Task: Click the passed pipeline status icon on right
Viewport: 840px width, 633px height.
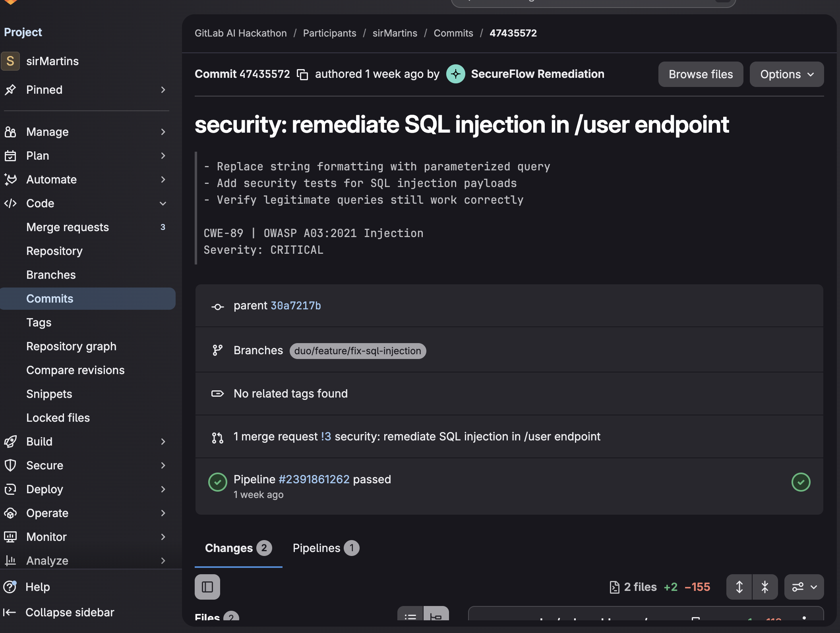Action: [801, 482]
